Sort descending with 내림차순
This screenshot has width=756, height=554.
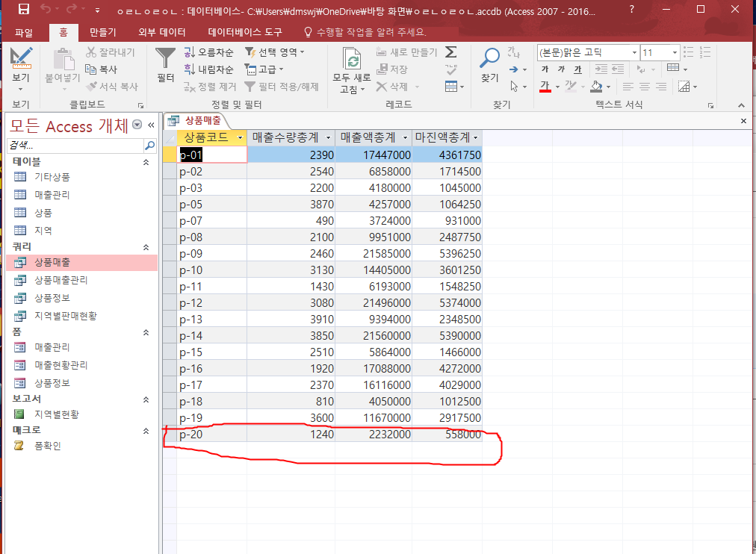[x=209, y=69]
